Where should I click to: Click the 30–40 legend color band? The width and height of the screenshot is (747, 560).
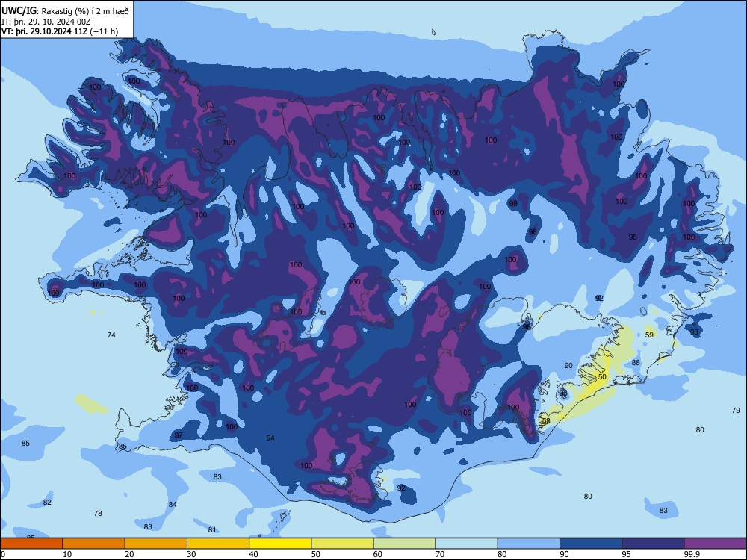[x=218, y=544]
